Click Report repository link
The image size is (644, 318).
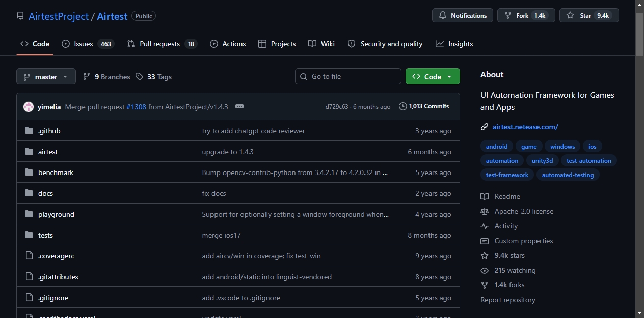[508, 300]
